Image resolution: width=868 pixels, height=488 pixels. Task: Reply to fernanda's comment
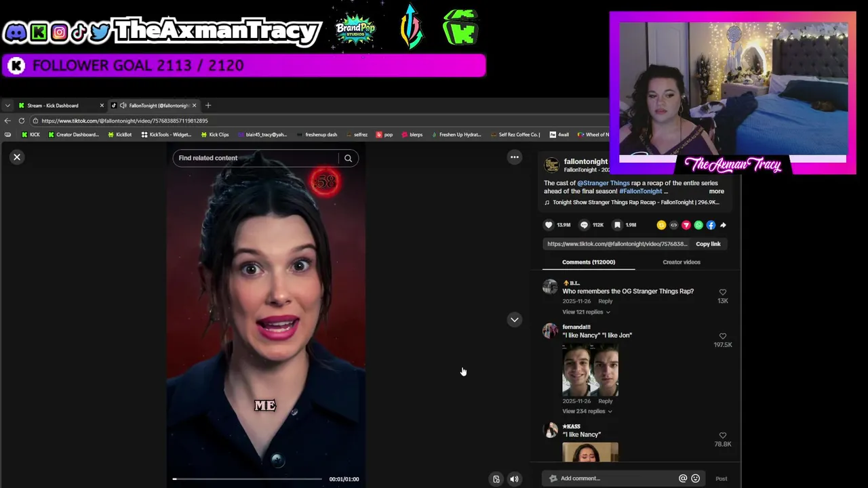tap(606, 401)
